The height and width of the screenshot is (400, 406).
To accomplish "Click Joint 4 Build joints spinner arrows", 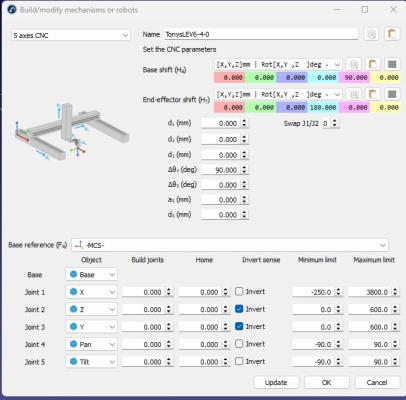I will [x=169, y=344].
